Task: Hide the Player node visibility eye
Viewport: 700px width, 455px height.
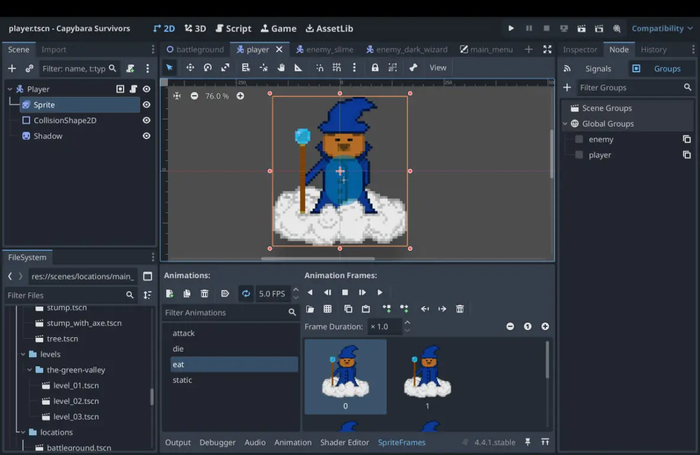Action: [146, 89]
